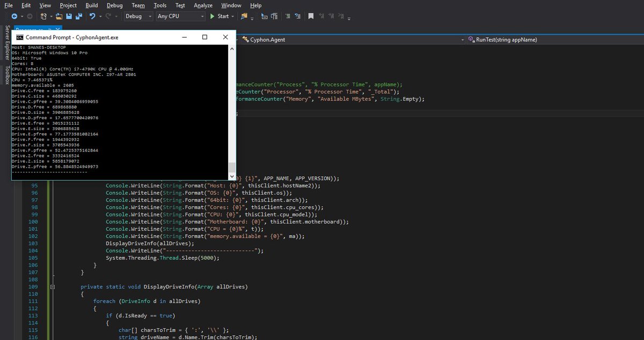644x340 pixels.
Task: Click the console line 'memory.available = 2605'
Action: click(43, 85)
